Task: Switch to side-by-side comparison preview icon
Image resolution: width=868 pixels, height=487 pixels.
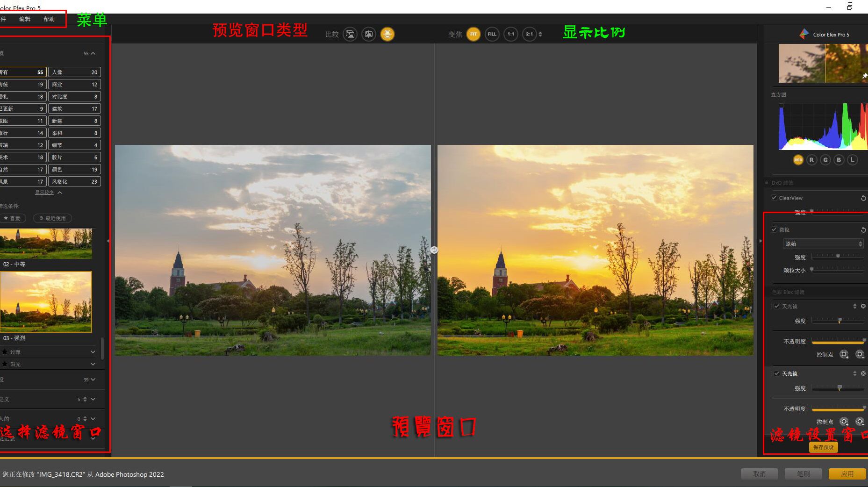Action: 368,34
